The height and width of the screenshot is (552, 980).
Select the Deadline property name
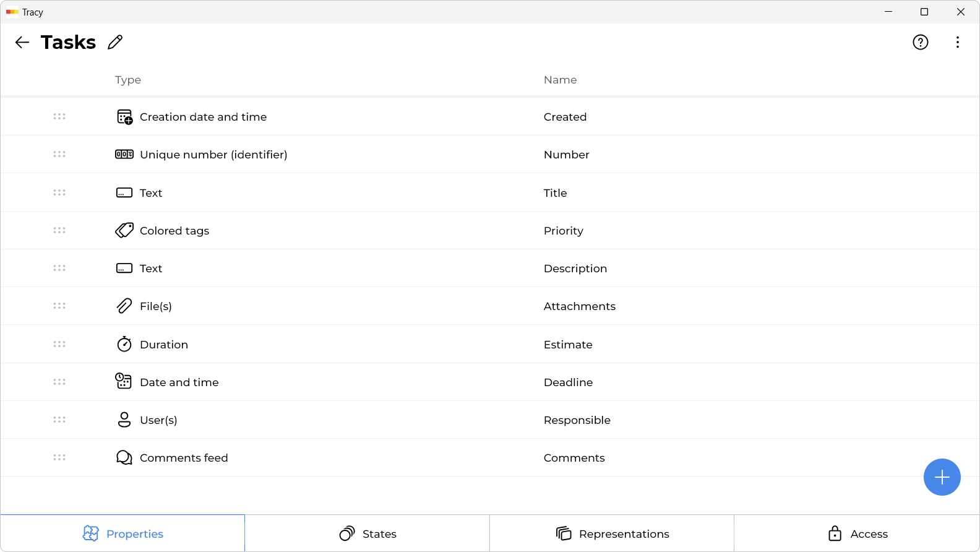[568, 382]
